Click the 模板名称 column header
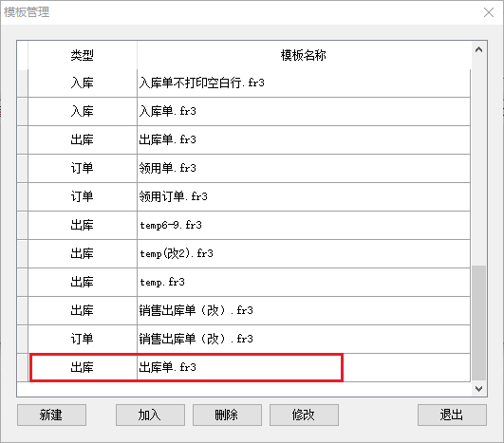This screenshot has height=443, width=504. coord(304,55)
